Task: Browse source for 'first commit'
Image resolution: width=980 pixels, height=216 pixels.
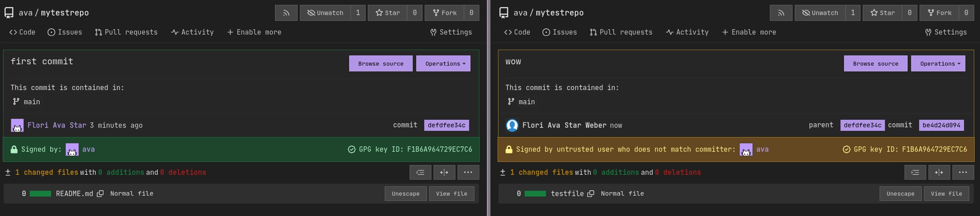Action: 381,64
